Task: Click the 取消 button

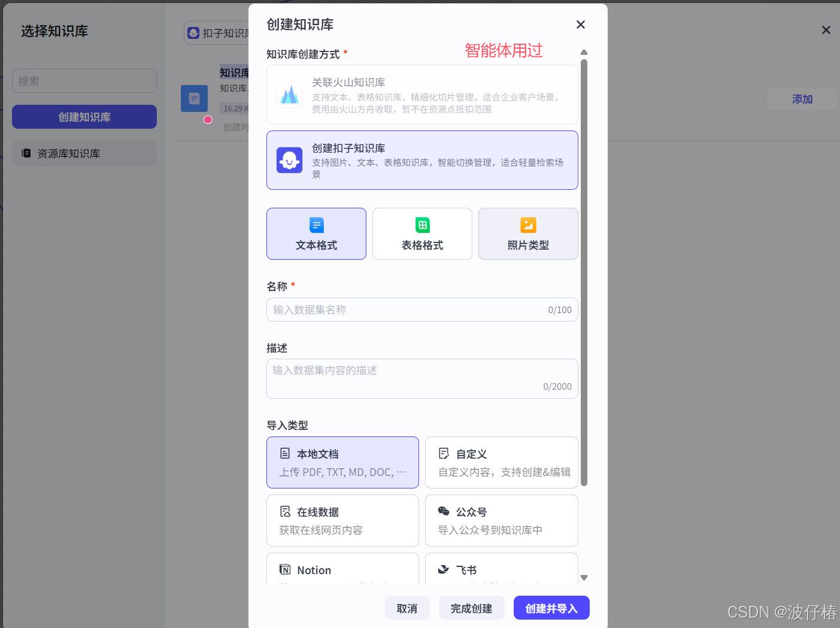Action: (x=407, y=608)
